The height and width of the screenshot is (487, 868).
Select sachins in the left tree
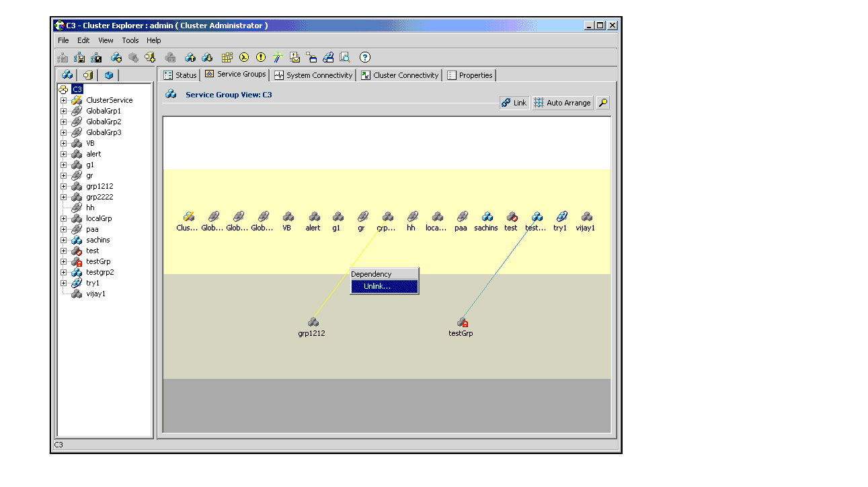[97, 240]
